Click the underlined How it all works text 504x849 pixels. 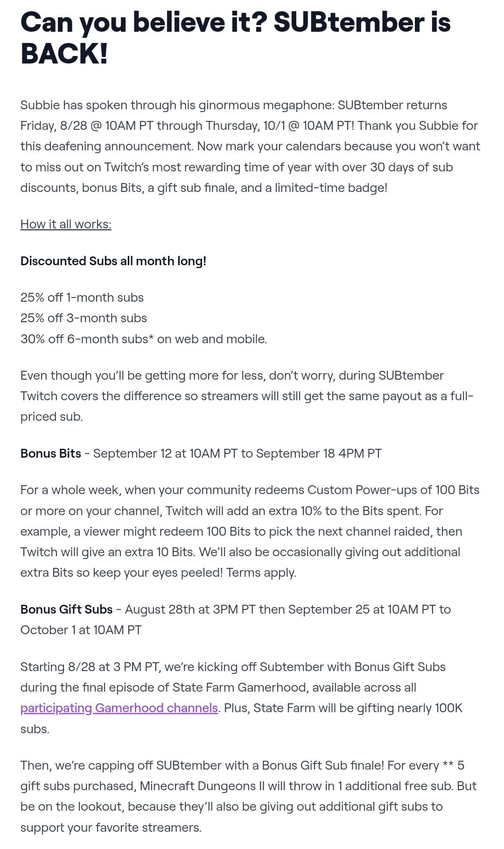[66, 224]
